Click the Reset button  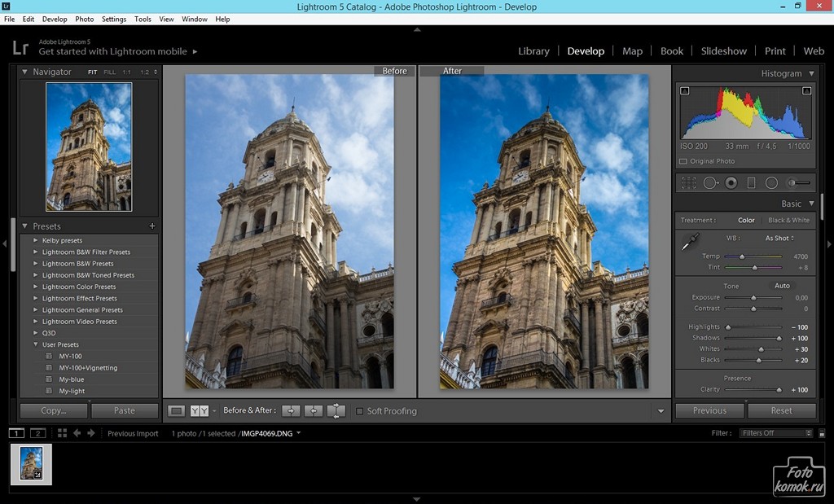click(781, 410)
